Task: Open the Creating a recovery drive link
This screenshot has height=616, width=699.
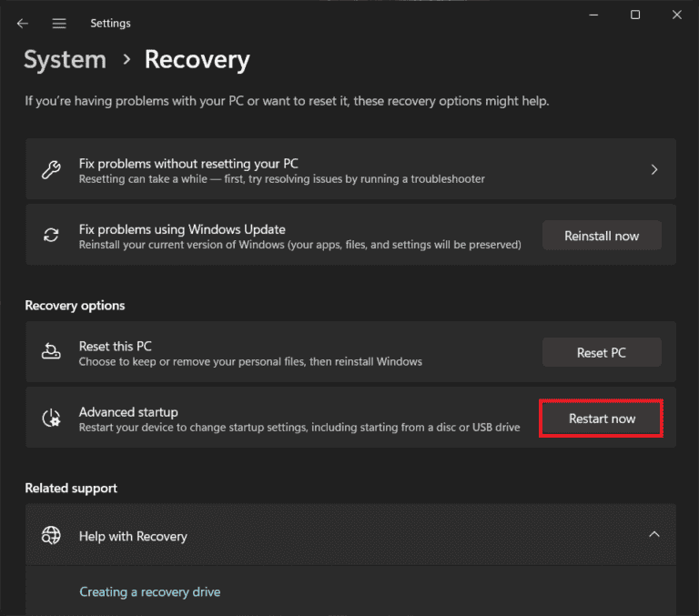Action: (149, 591)
